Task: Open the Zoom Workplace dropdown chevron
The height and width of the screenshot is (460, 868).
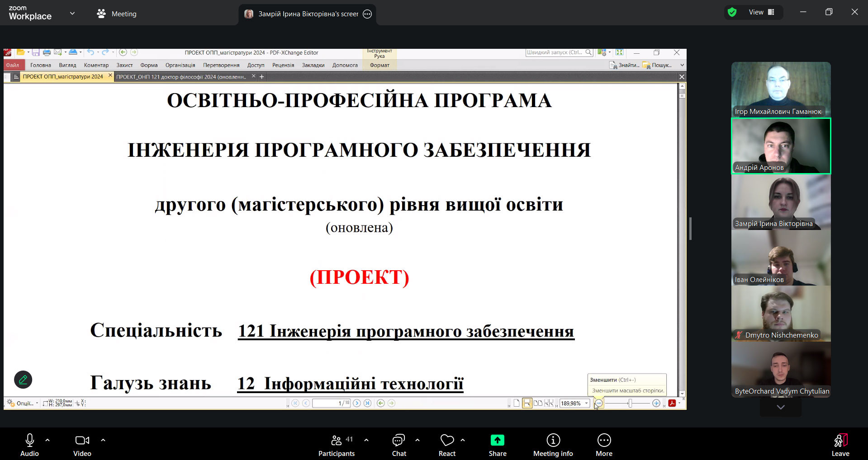Action: 72,14
